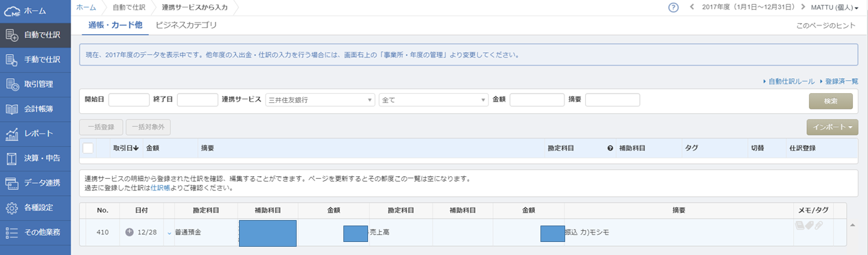Screen dimensions: 868x255
Task: Click 一括登録 button
Action: (x=102, y=127)
